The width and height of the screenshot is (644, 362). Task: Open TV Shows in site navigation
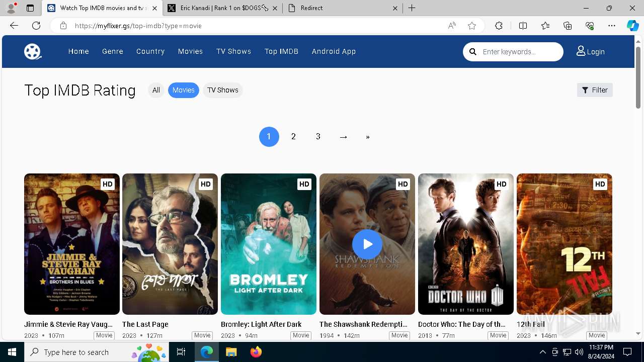tap(234, 51)
